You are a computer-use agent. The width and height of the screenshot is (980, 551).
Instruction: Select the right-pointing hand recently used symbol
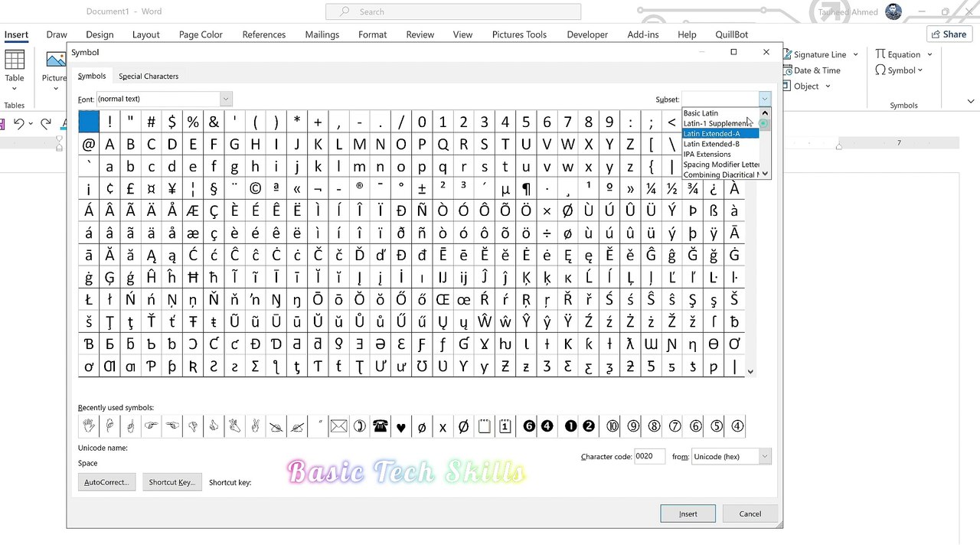[x=152, y=426]
